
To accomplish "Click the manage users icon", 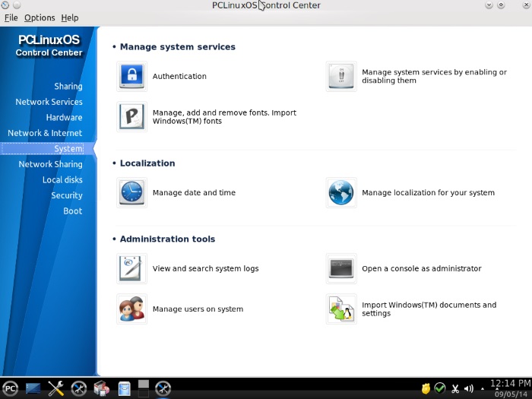I will [131, 309].
